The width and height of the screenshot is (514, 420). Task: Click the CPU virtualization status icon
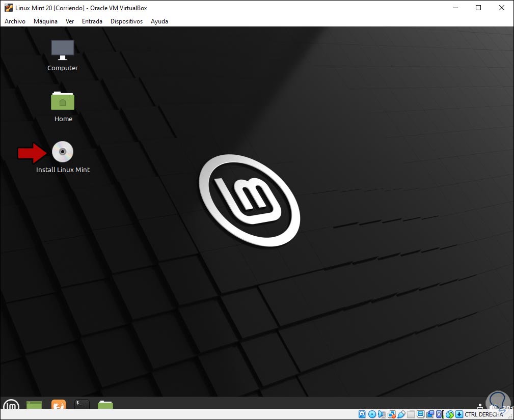(x=441, y=414)
